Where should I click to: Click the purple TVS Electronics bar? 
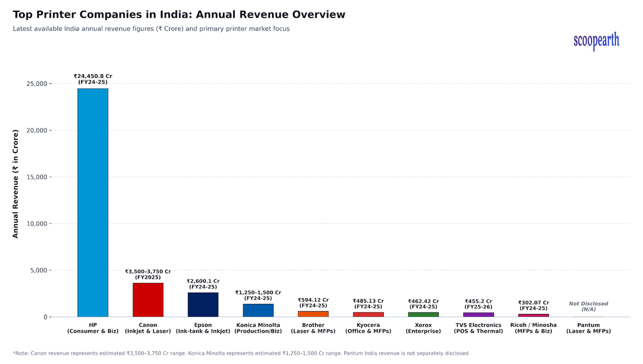[x=478, y=314]
